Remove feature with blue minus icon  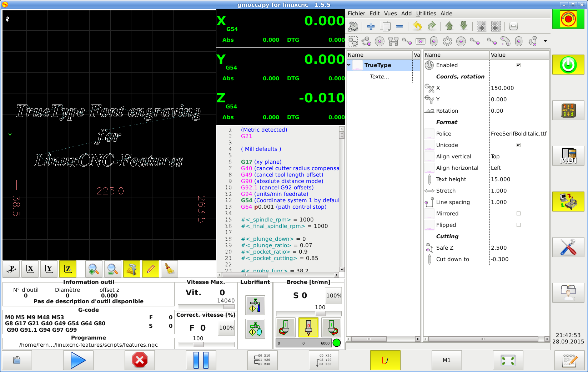click(399, 26)
